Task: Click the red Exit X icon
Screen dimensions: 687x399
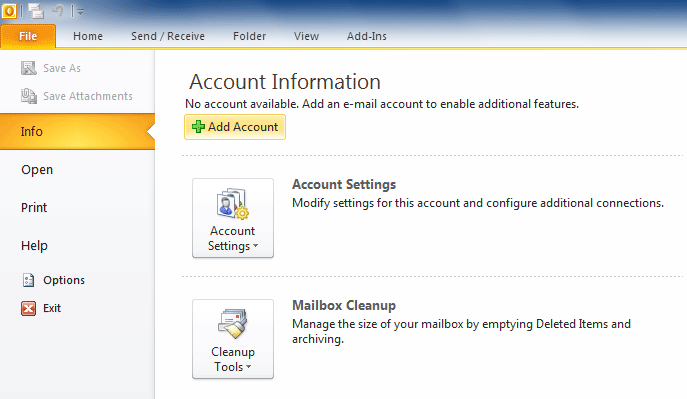Action: (x=28, y=308)
